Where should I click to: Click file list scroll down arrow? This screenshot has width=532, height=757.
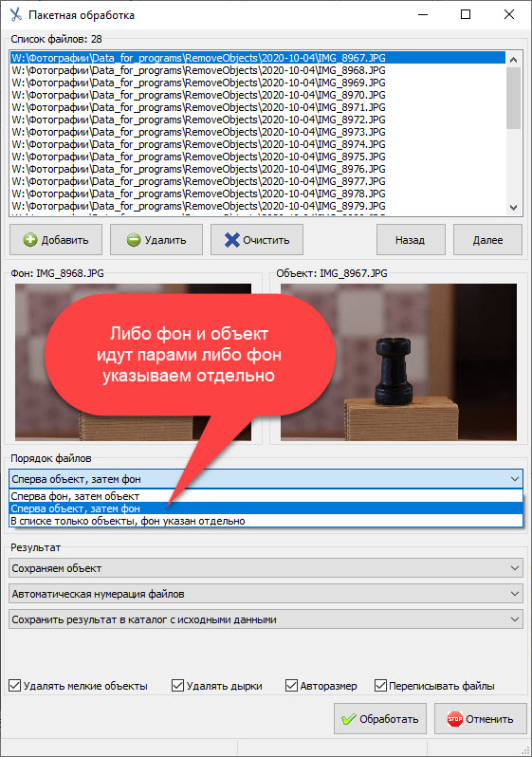point(513,208)
